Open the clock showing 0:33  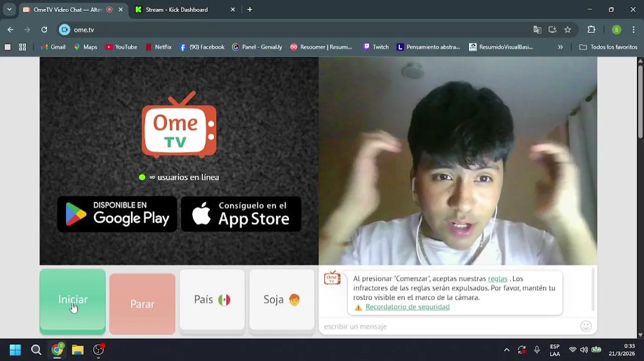pyautogui.click(x=622, y=350)
